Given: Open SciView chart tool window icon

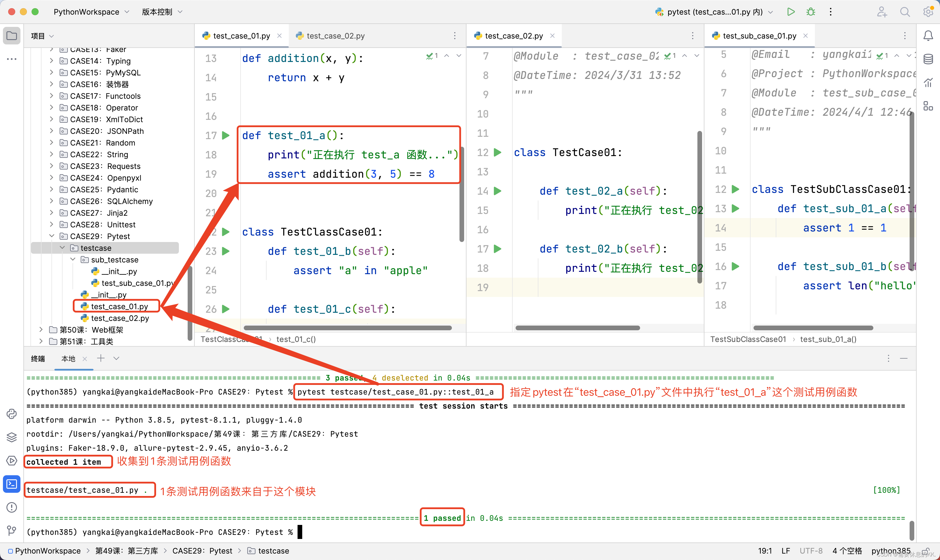Looking at the screenshot, I should point(928,82).
